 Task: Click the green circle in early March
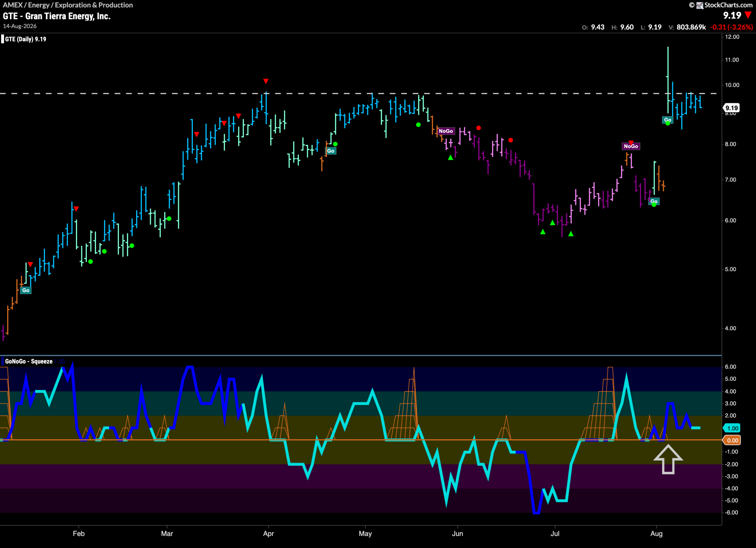(x=169, y=219)
